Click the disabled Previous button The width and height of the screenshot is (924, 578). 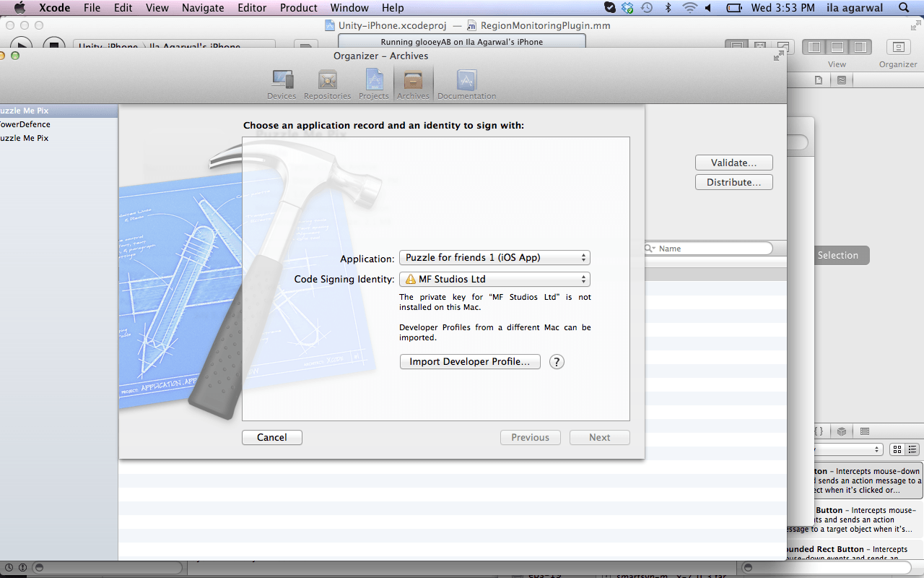pos(531,438)
